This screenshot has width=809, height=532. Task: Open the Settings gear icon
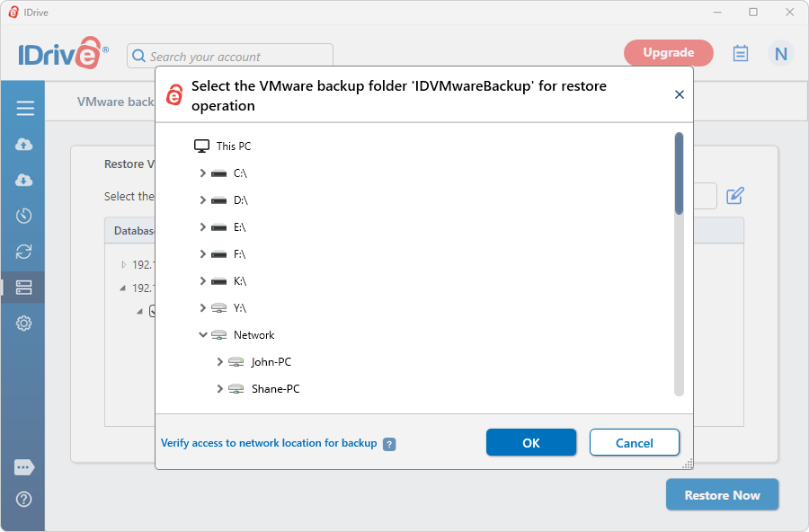[23, 324]
